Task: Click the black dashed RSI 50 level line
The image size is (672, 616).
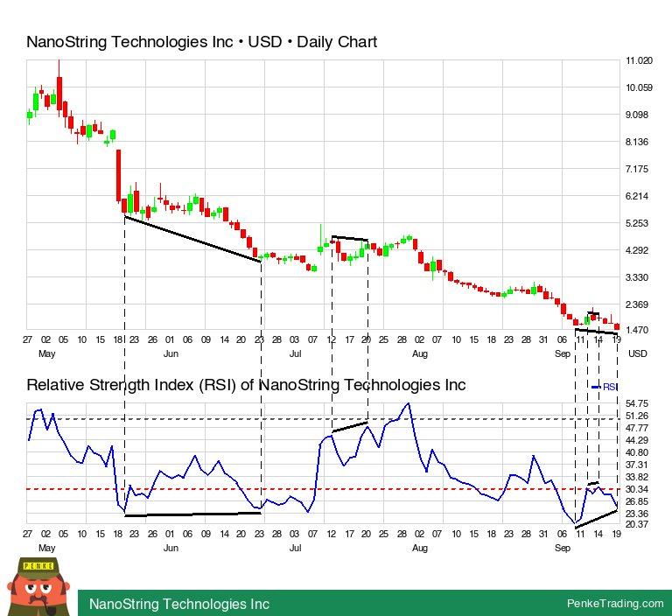Action: 321,419
